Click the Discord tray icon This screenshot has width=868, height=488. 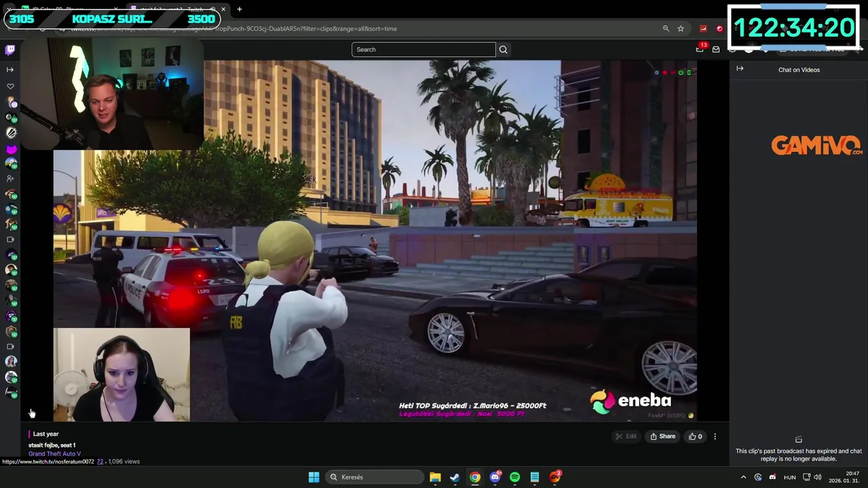[x=772, y=477]
